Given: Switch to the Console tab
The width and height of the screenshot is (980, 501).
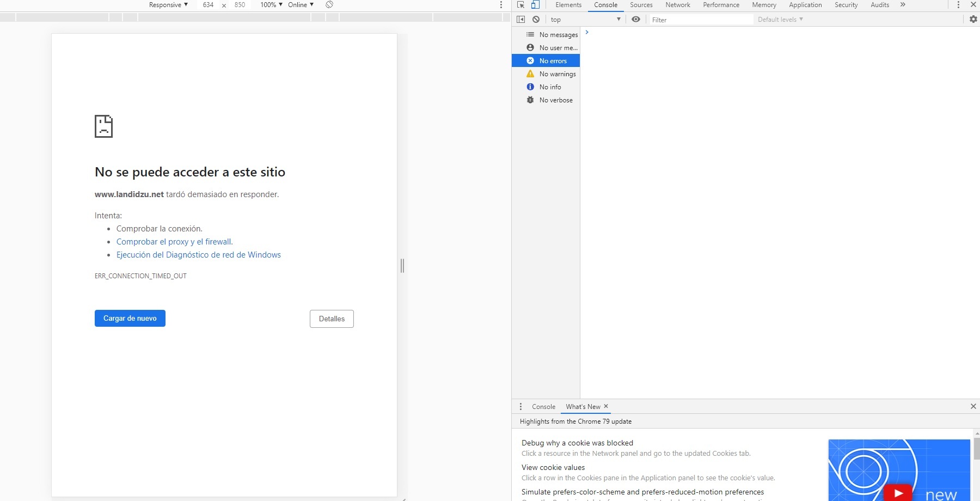Looking at the screenshot, I should 606,5.
